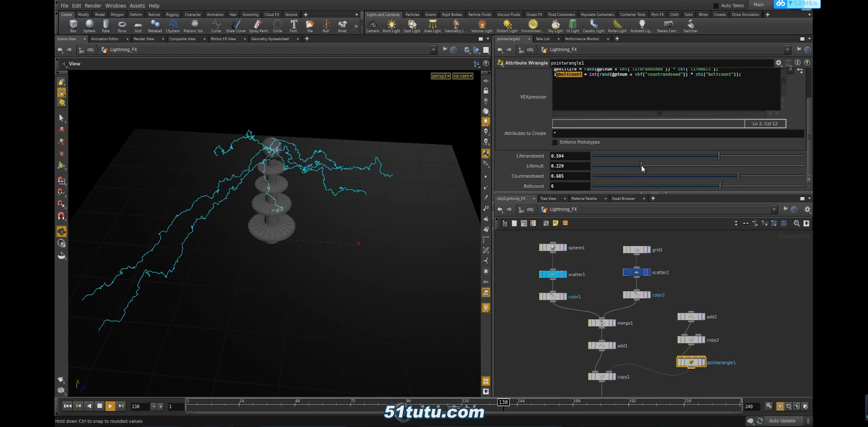
Task: Select the Curve shelf tool
Action: point(216,26)
